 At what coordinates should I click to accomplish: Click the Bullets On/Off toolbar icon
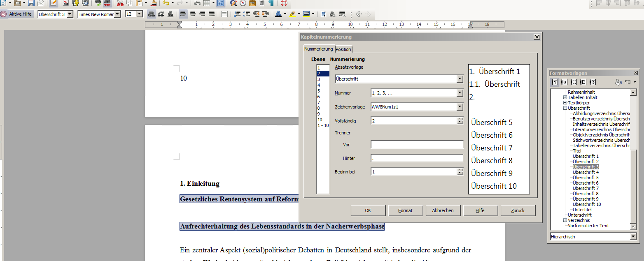pyautogui.click(x=247, y=14)
